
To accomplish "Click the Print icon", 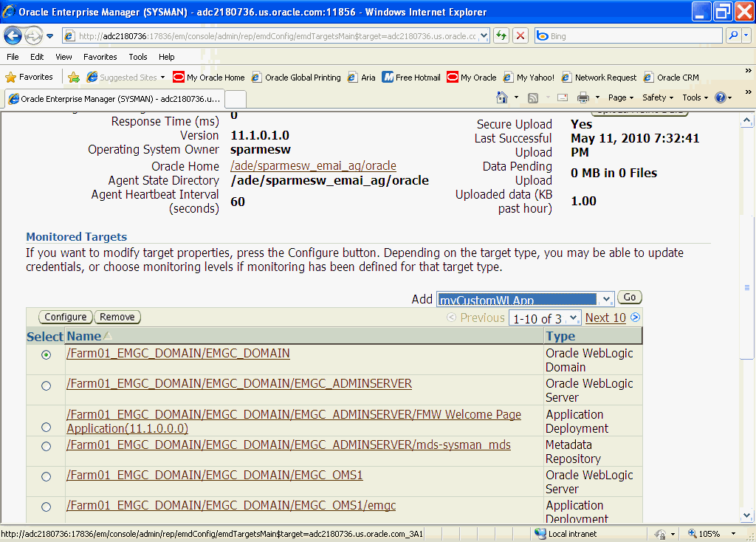I will click(x=583, y=98).
